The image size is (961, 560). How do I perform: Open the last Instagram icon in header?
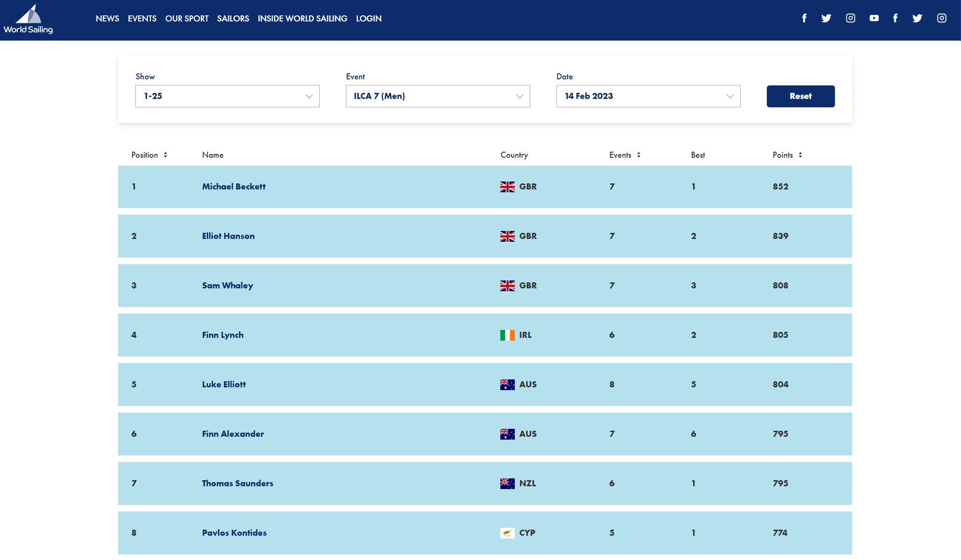tap(941, 18)
